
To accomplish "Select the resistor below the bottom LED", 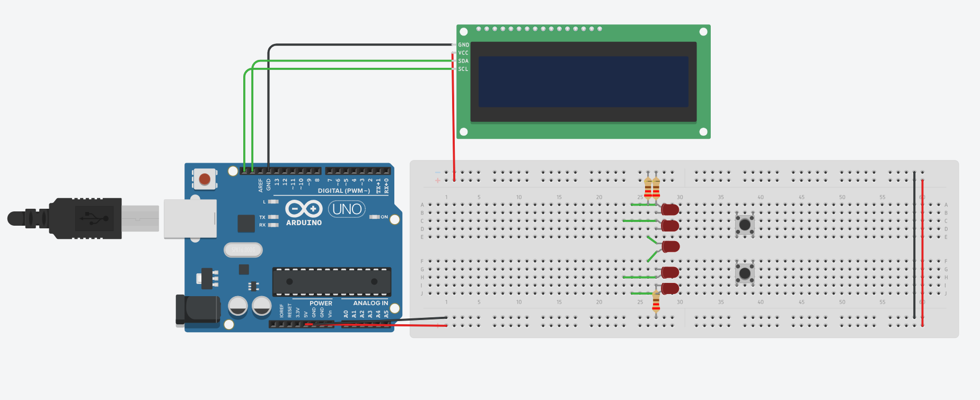I will (x=656, y=304).
